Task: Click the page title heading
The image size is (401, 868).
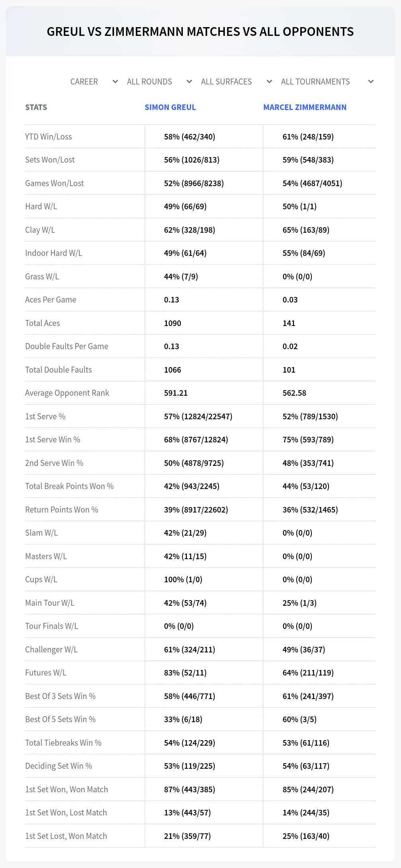Action: click(200, 31)
